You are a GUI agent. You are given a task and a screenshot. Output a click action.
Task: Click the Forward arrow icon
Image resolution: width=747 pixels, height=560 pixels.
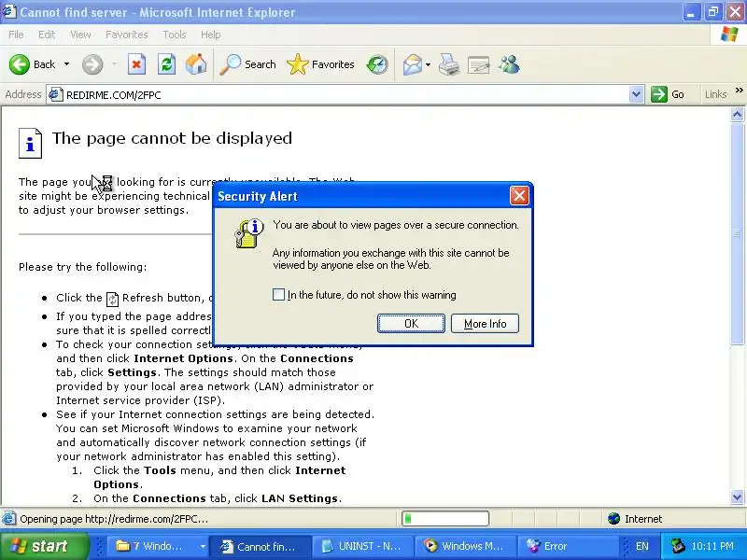tap(92, 64)
